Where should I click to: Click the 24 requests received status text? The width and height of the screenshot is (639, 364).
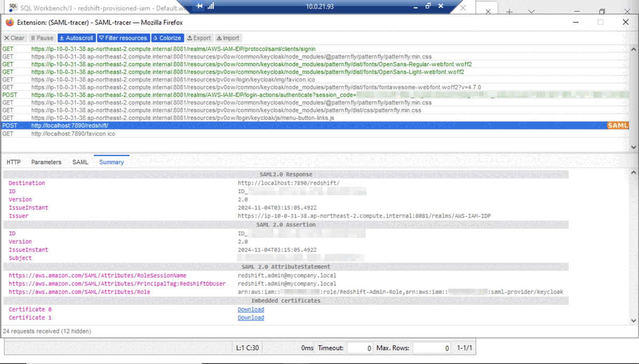pyautogui.click(x=47, y=331)
